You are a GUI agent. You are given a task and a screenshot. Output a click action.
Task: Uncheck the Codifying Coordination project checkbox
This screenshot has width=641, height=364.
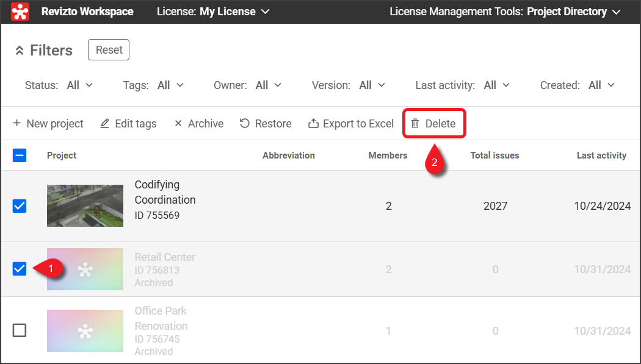(x=20, y=206)
